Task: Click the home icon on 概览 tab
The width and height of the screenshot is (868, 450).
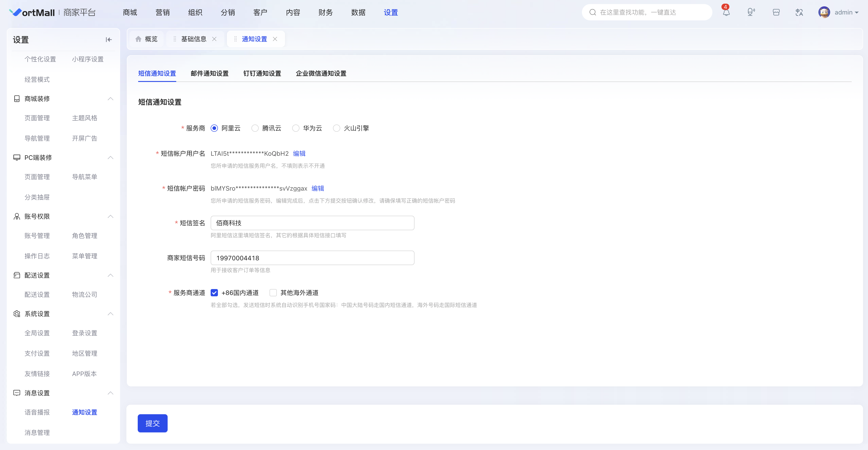Action: click(138, 39)
